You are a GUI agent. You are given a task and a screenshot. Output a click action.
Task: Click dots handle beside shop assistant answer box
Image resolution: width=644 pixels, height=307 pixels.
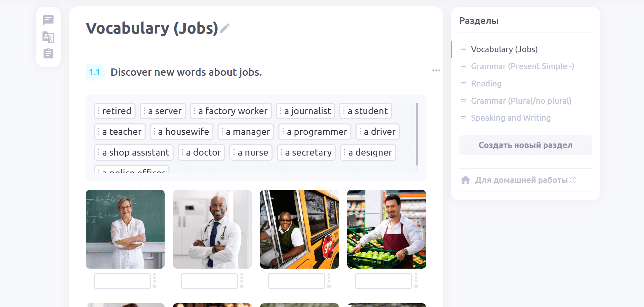coord(416,280)
